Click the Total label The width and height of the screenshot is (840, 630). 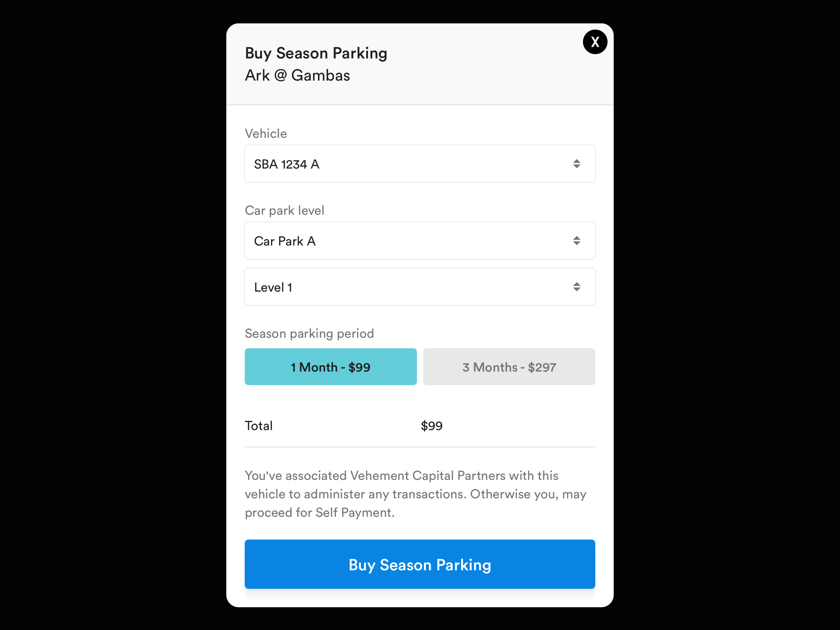tap(259, 425)
